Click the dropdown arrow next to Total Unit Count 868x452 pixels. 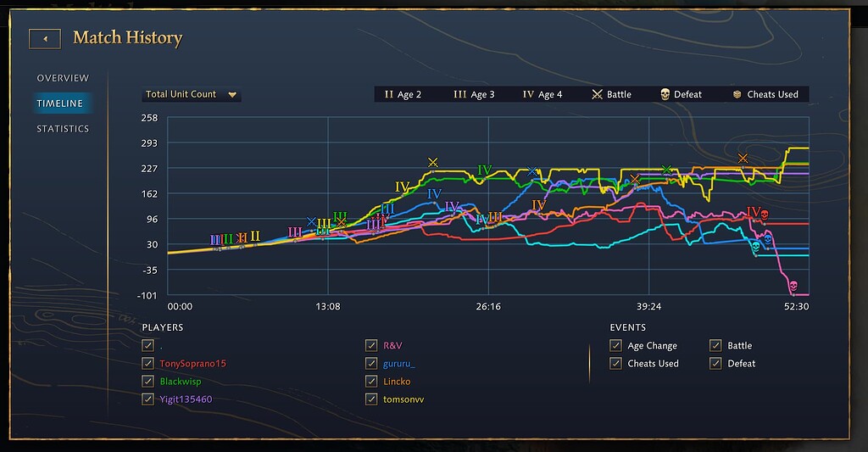(231, 95)
